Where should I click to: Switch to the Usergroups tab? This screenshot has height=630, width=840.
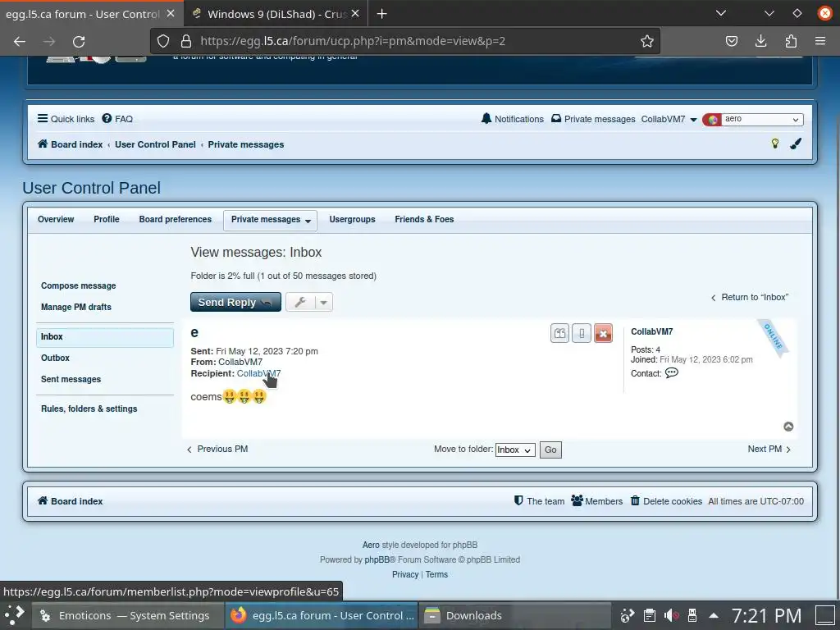tap(352, 219)
